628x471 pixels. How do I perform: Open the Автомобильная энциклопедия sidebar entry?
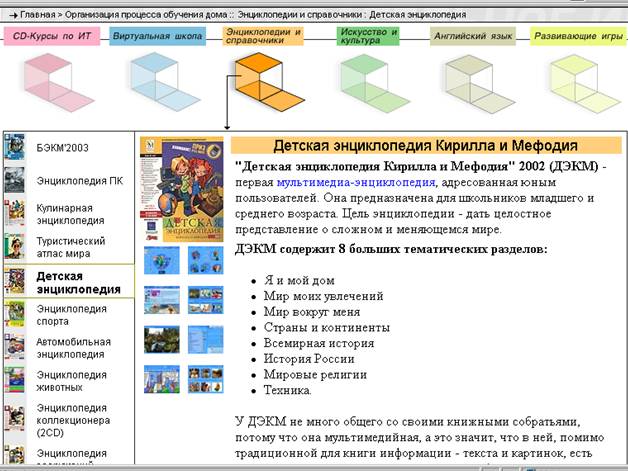(73, 348)
